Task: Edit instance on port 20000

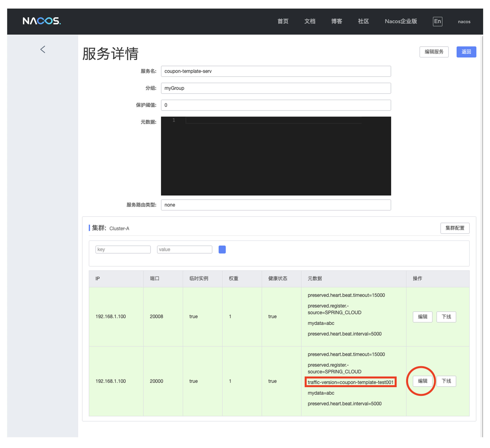Action: [x=422, y=381]
